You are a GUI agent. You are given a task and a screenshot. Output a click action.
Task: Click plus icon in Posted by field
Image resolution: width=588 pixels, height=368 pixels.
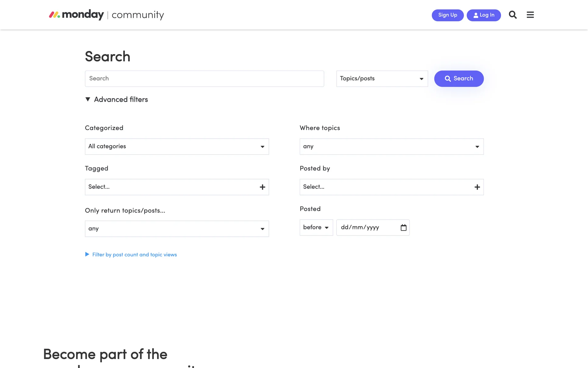(x=477, y=187)
